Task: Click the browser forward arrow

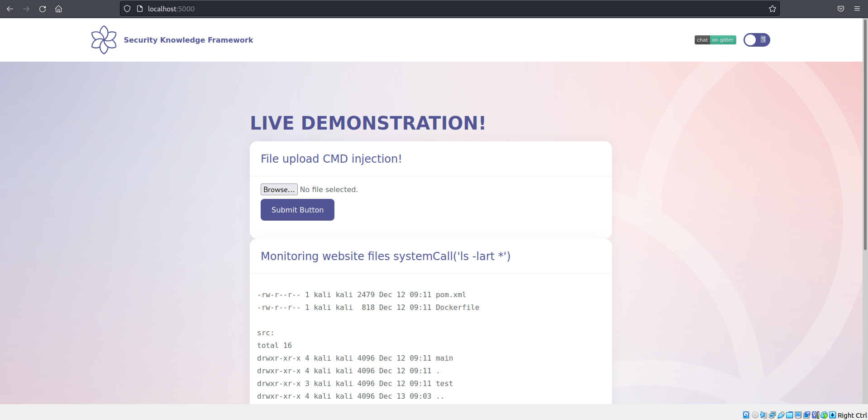Action: click(x=26, y=9)
